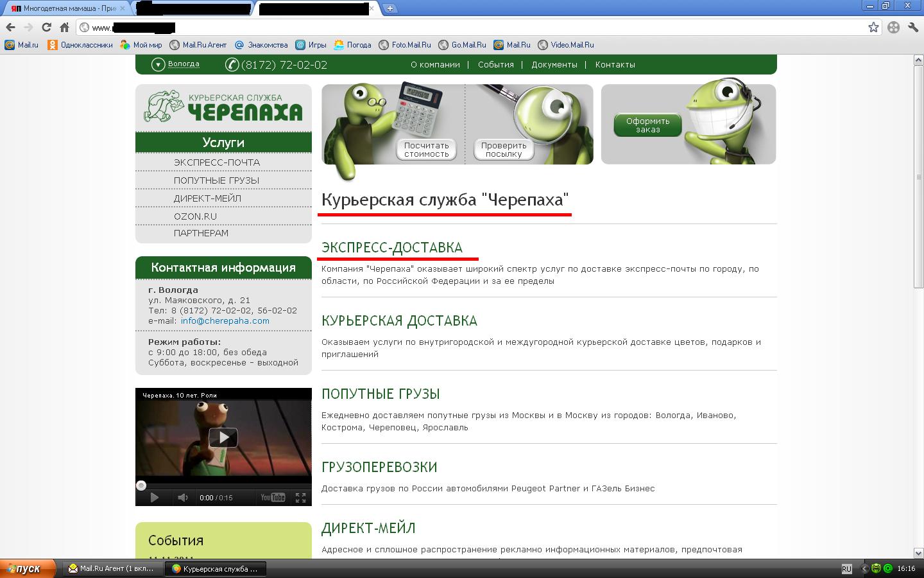The image size is (924, 578).
Task: Click the Курьерская служба "Черепаха" page title
Action: 445,200
